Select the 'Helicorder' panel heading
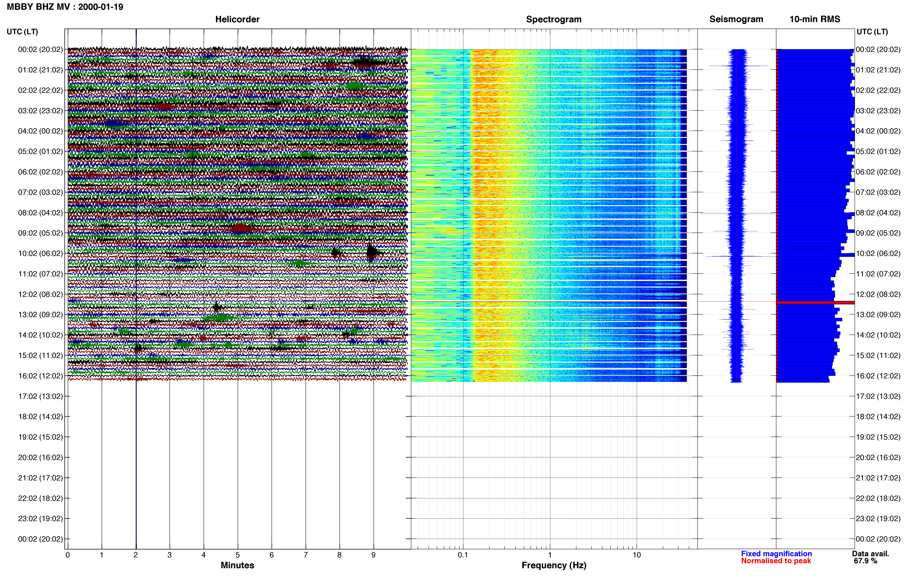The height and width of the screenshot is (578, 924). coord(237,19)
